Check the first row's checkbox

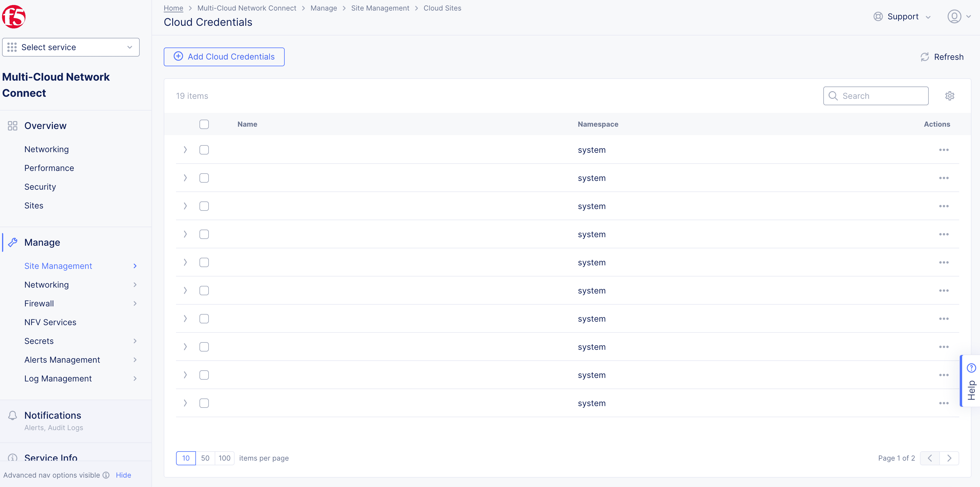coord(204,150)
